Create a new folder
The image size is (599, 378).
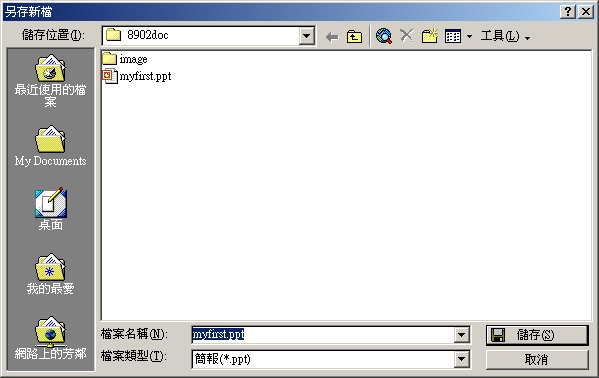(430, 36)
